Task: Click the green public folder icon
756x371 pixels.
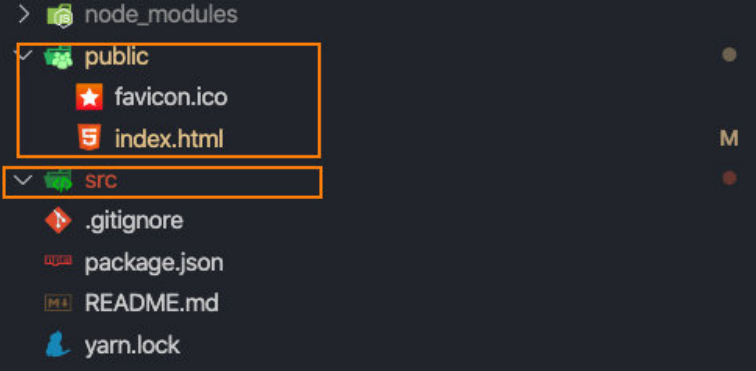Action: pos(58,58)
